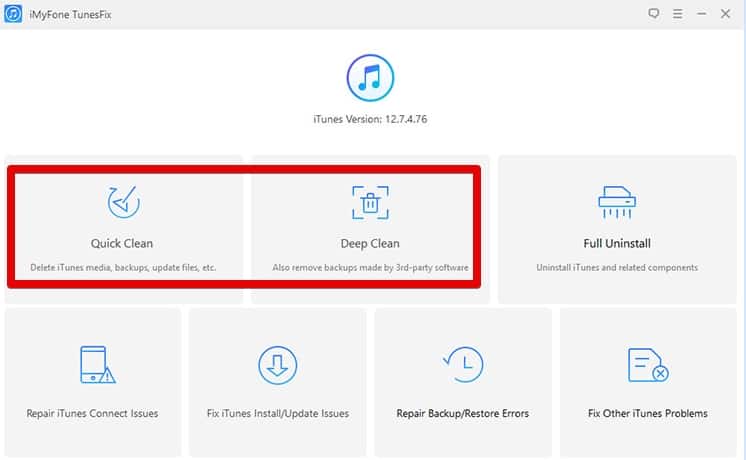
Task: Select the iTunes Version 12.7.4.76 text
Action: [x=370, y=119]
